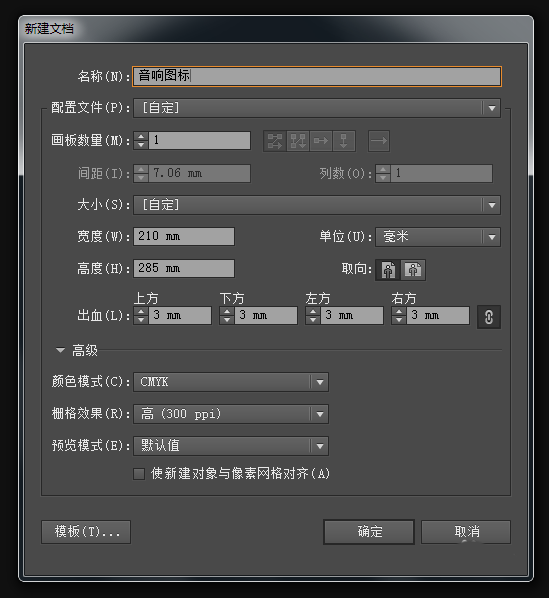
Task: Click the 列数 columns field
Action: [441, 174]
